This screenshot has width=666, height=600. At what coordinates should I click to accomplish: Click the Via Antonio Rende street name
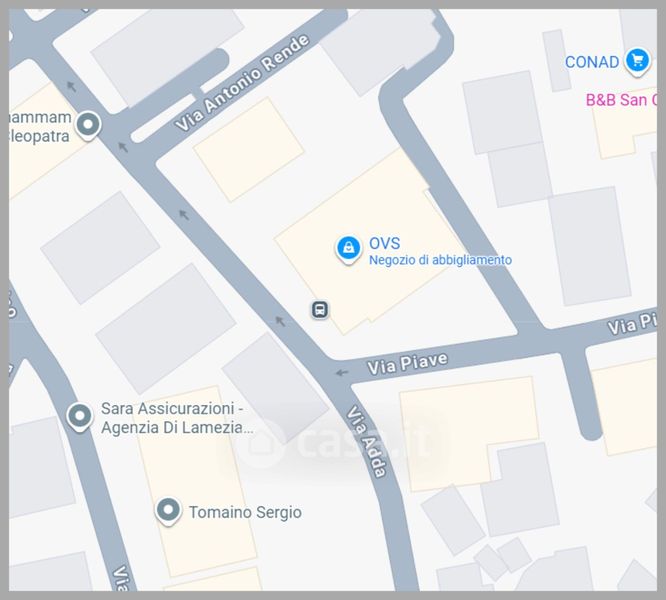coord(242,83)
